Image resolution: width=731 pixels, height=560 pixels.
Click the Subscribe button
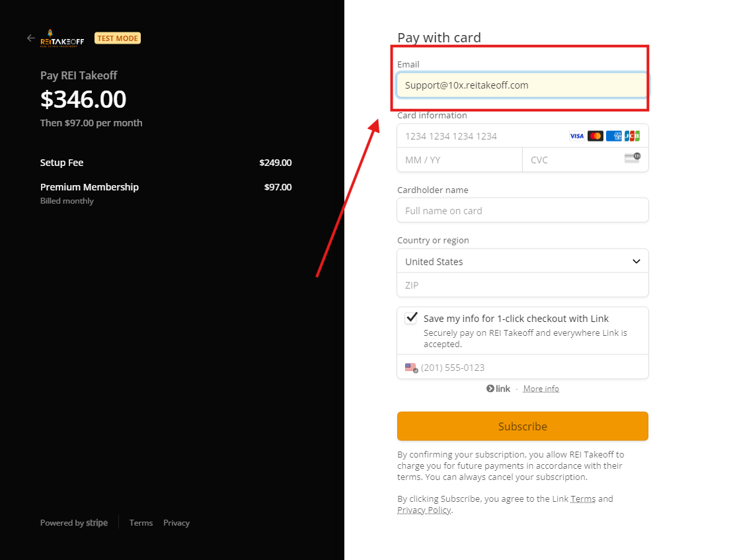pos(523,426)
